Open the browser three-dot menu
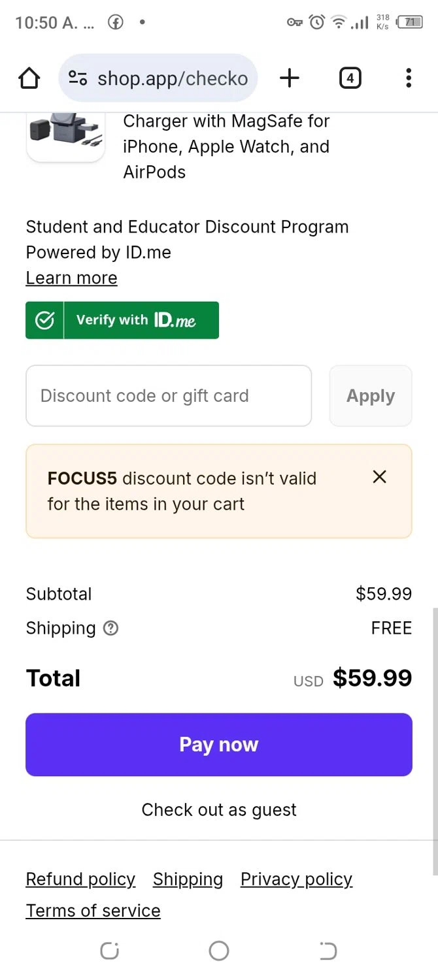Image resolution: width=438 pixels, height=980 pixels. pyautogui.click(x=409, y=78)
